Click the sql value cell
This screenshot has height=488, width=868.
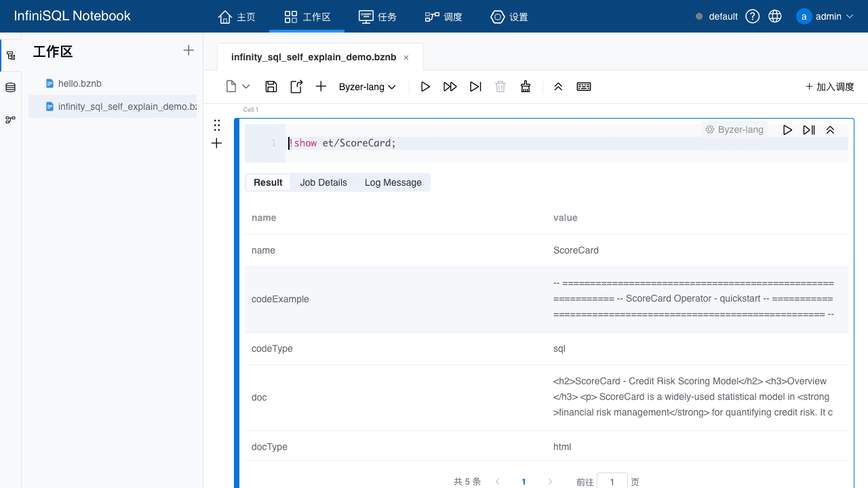(559, 348)
